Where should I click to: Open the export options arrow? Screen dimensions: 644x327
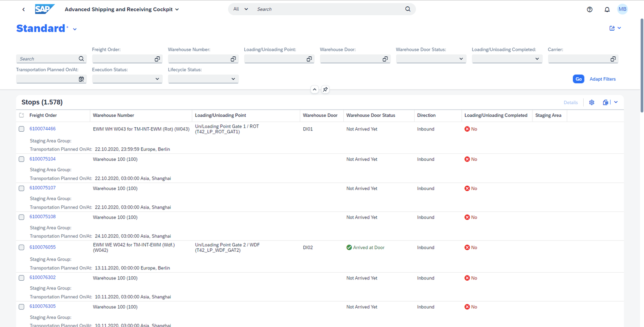(x=616, y=102)
